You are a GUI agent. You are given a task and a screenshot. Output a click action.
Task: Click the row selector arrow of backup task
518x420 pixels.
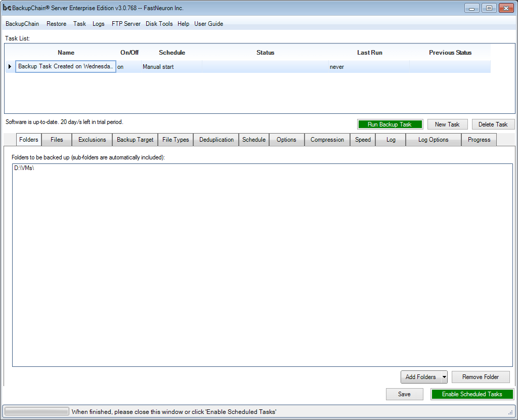pyautogui.click(x=10, y=66)
